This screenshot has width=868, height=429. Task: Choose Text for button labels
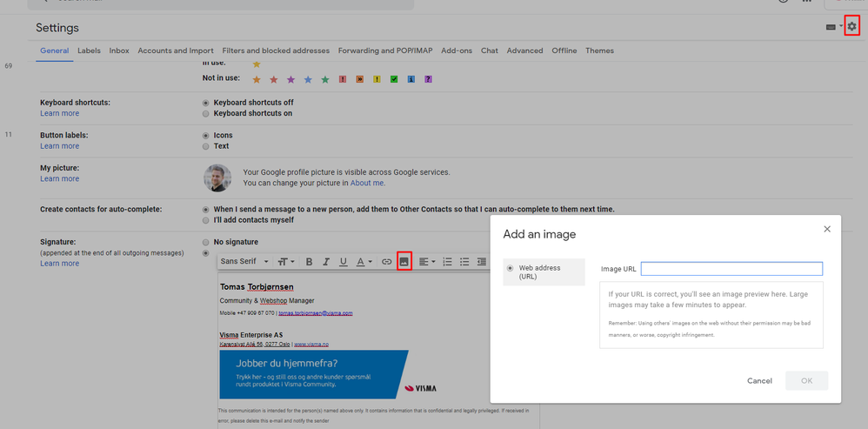(x=206, y=146)
